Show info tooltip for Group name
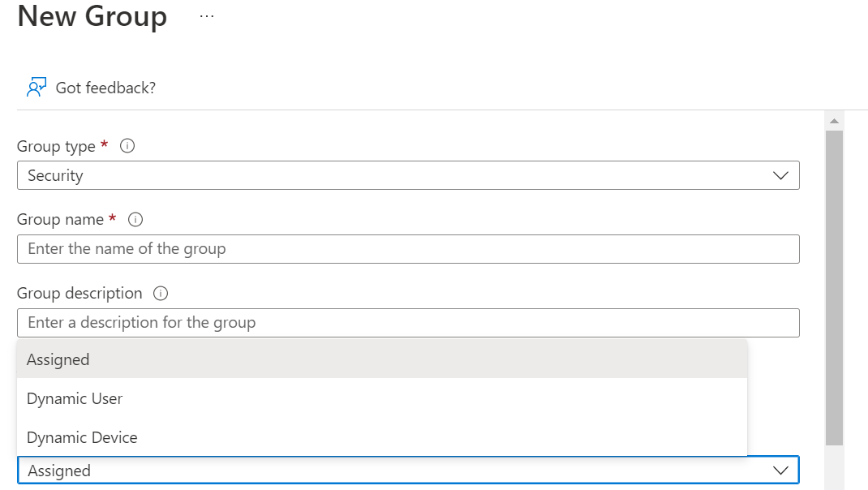Image resolution: width=868 pixels, height=490 pixels. [135, 219]
